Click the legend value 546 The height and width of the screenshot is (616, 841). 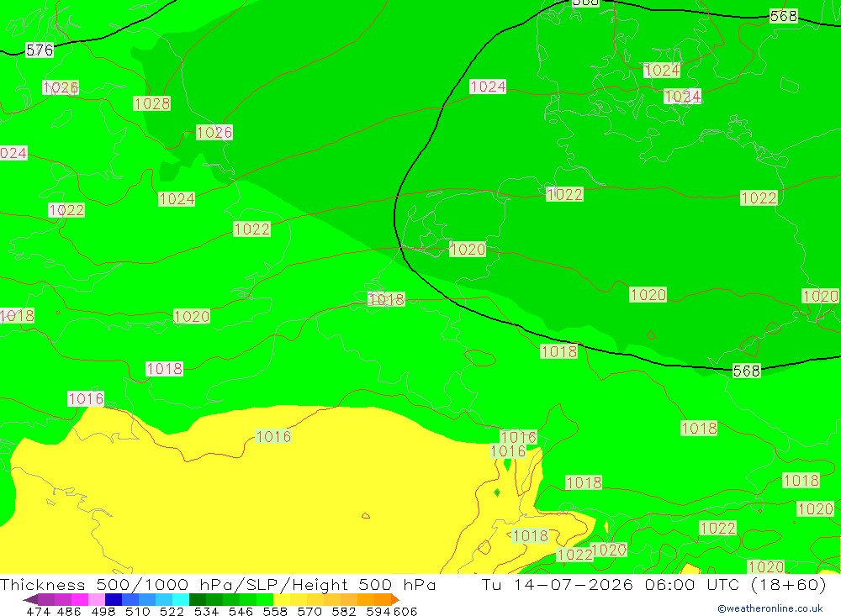tap(241, 611)
